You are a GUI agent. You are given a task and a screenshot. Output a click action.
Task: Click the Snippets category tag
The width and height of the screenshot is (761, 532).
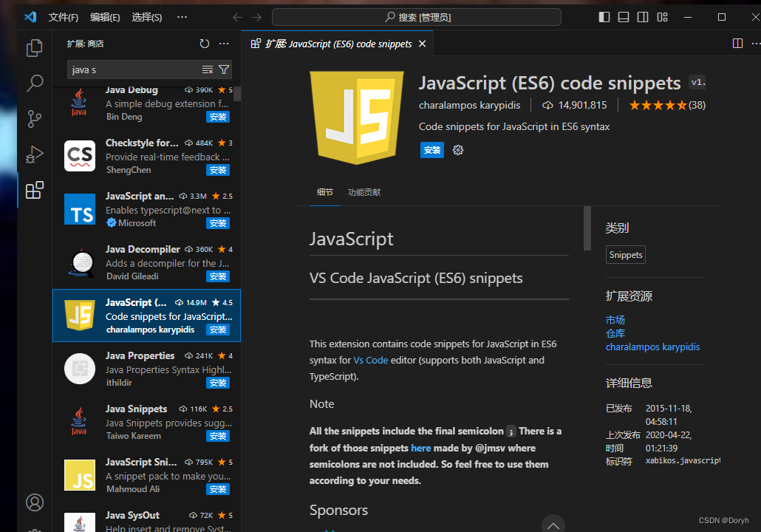pyautogui.click(x=626, y=255)
